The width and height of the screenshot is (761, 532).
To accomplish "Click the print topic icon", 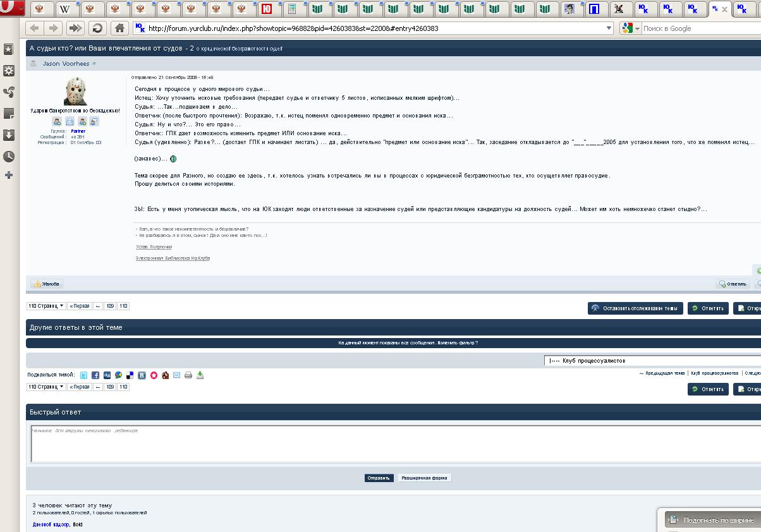I will [x=188, y=375].
